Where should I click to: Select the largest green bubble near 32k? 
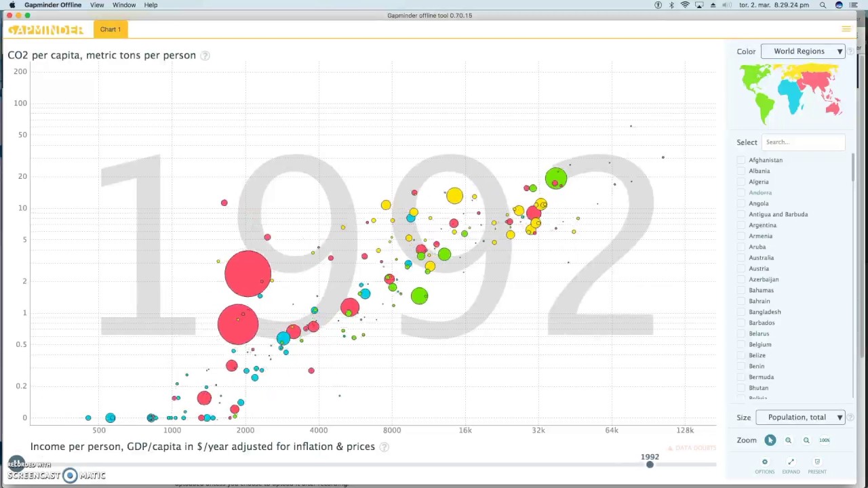pyautogui.click(x=555, y=179)
